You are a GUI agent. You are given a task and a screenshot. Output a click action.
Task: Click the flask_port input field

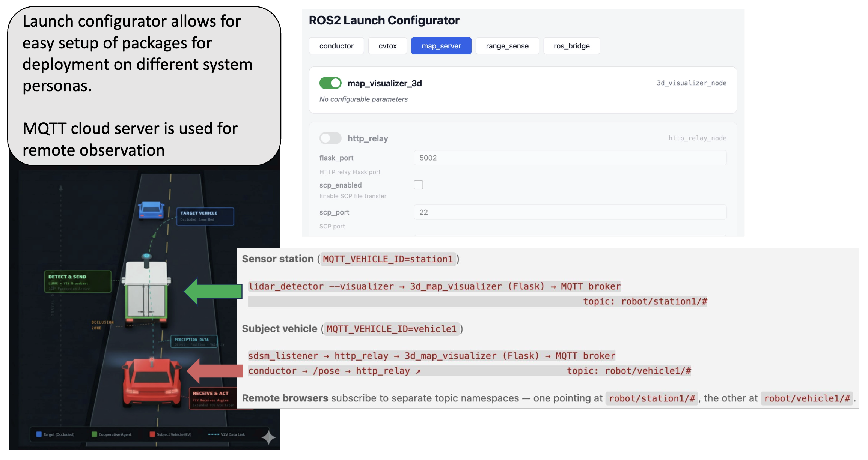click(x=570, y=158)
